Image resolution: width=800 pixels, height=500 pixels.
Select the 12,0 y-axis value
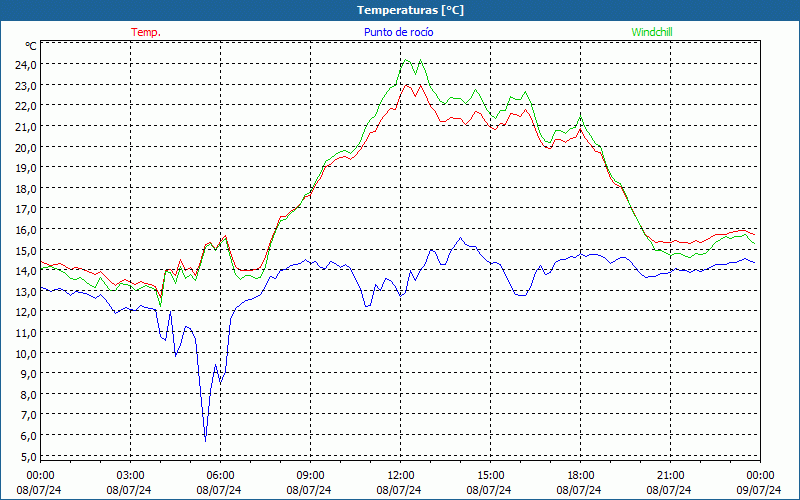(x=26, y=312)
